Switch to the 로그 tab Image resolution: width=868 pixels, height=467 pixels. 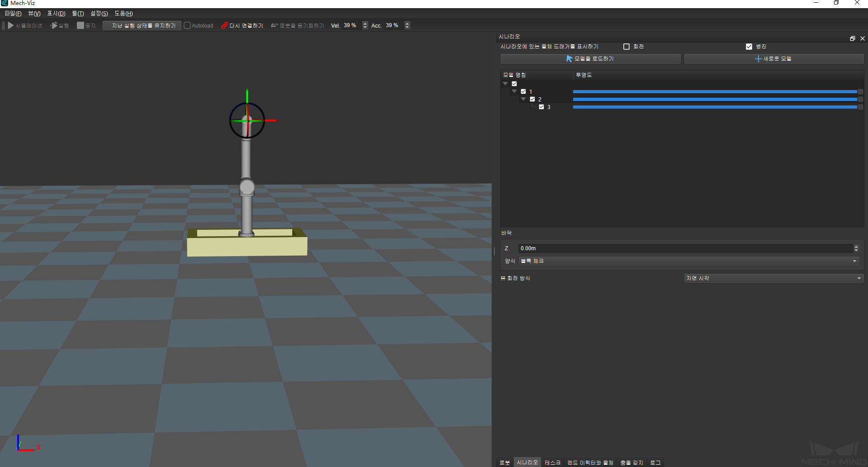[x=655, y=462]
